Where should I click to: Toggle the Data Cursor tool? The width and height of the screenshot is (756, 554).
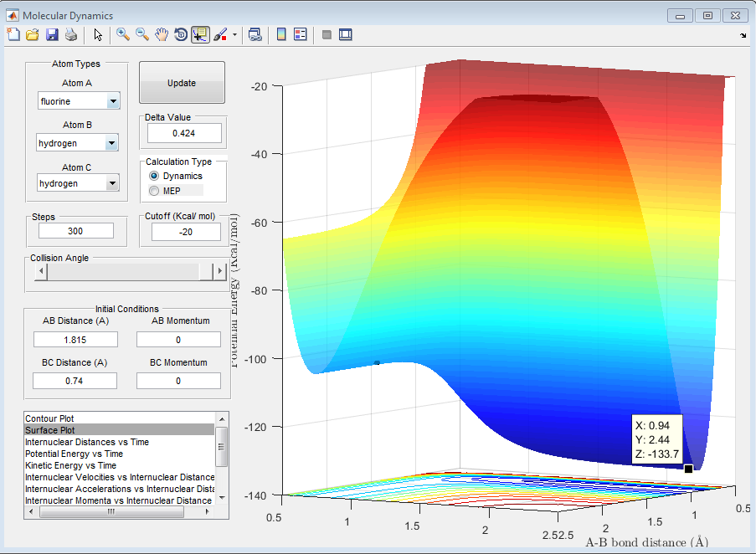[200, 34]
